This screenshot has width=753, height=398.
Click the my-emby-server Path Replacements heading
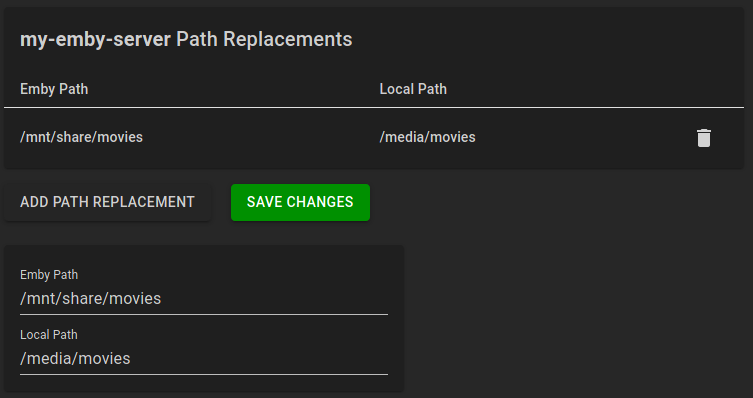click(x=186, y=39)
